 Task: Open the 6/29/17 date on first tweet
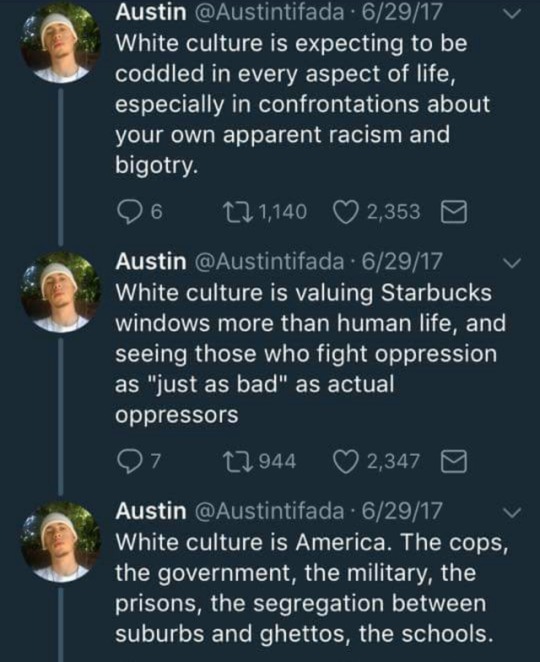pos(402,12)
